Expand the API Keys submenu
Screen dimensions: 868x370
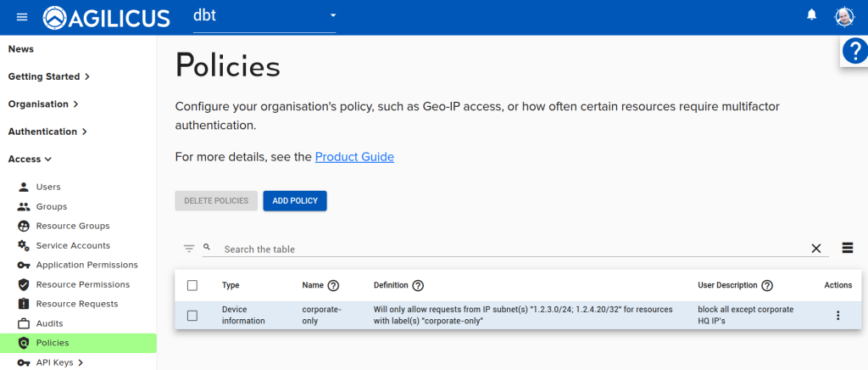coord(79,363)
